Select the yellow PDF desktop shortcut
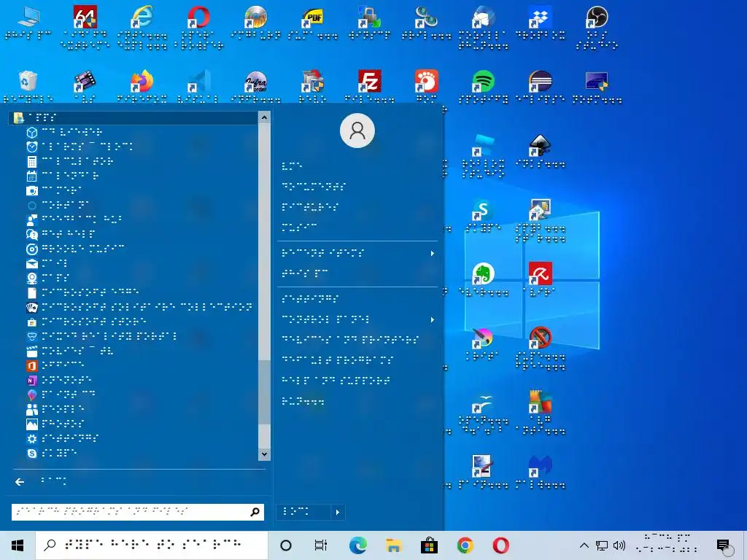This screenshot has width=747, height=560. point(312,23)
